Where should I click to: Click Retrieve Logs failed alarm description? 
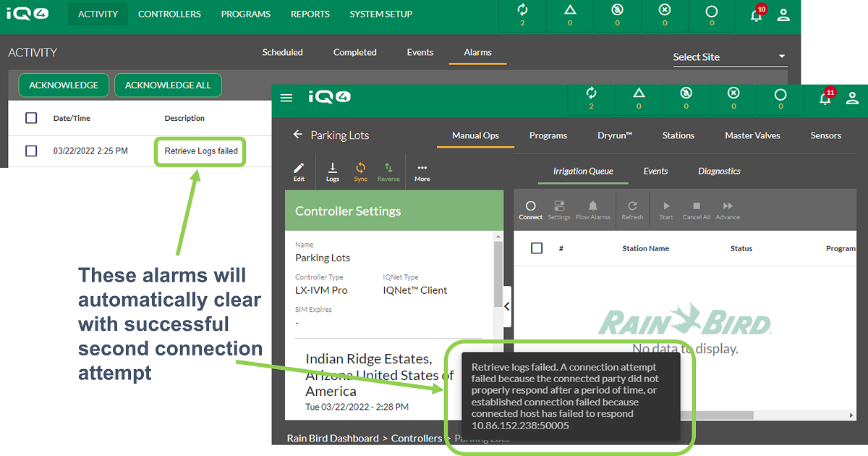point(201,151)
